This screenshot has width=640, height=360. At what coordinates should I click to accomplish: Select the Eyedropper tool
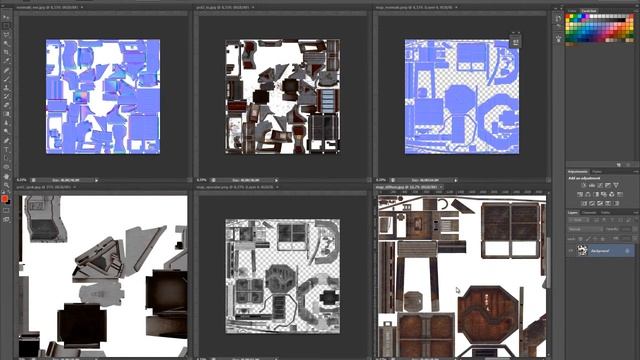(6, 61)
